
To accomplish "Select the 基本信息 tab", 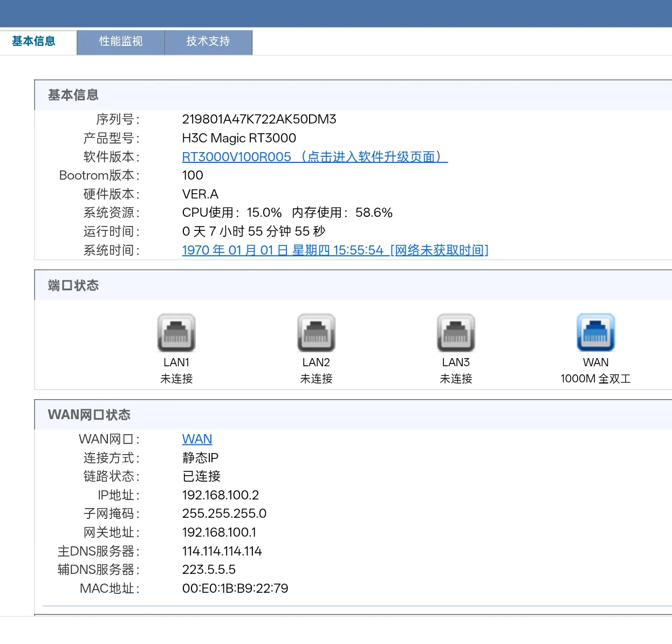I will pos(33,42).
